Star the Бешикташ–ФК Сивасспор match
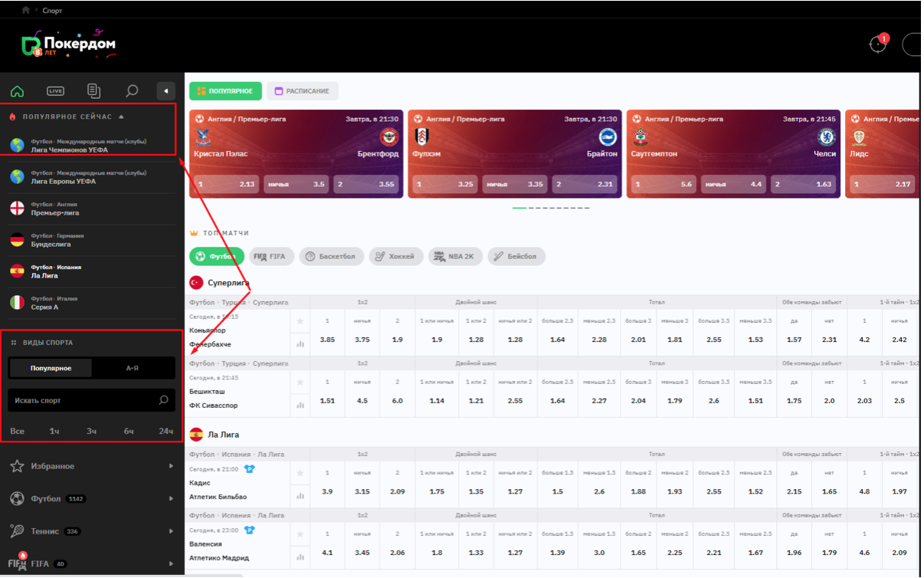 point(300,382)
